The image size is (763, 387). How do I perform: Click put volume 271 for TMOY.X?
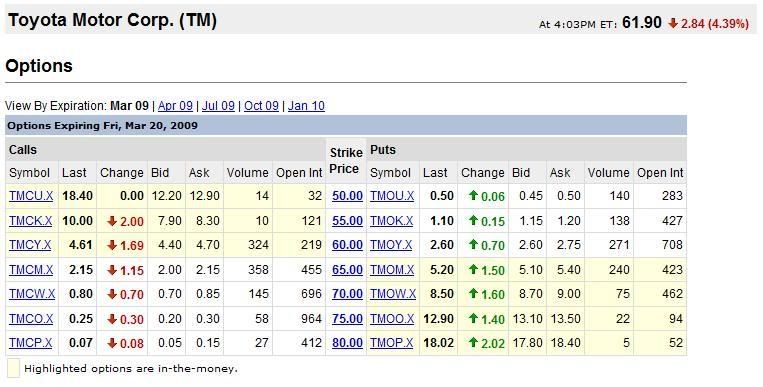(x=619, y=245)
